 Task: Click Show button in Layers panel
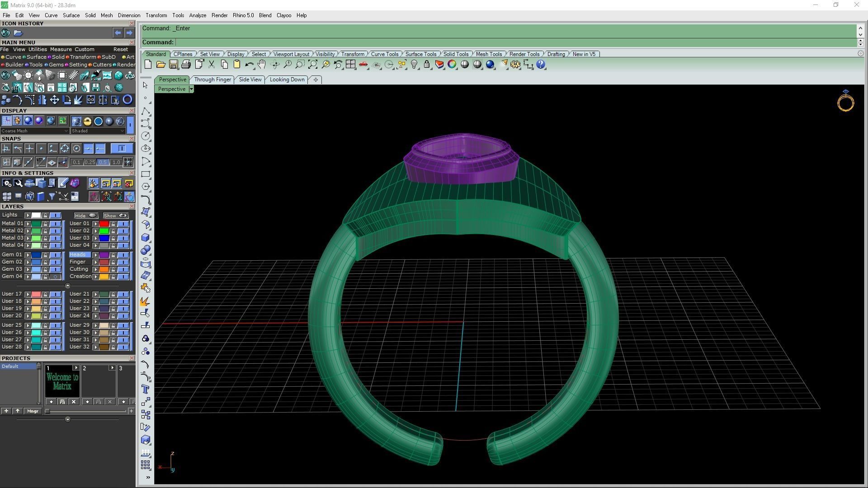click(x=115, y=216)
